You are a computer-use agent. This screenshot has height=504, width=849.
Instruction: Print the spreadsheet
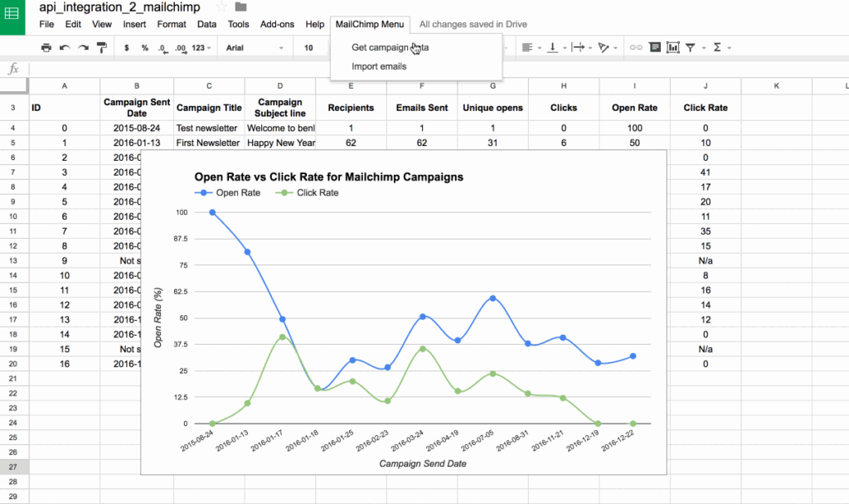click(46, 47)
